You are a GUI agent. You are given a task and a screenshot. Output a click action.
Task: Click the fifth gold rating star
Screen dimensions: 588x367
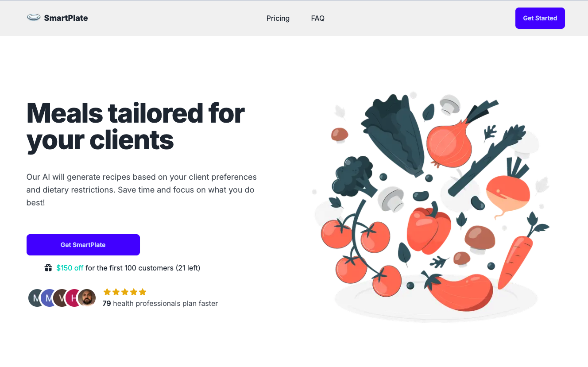tap(142, 292)
